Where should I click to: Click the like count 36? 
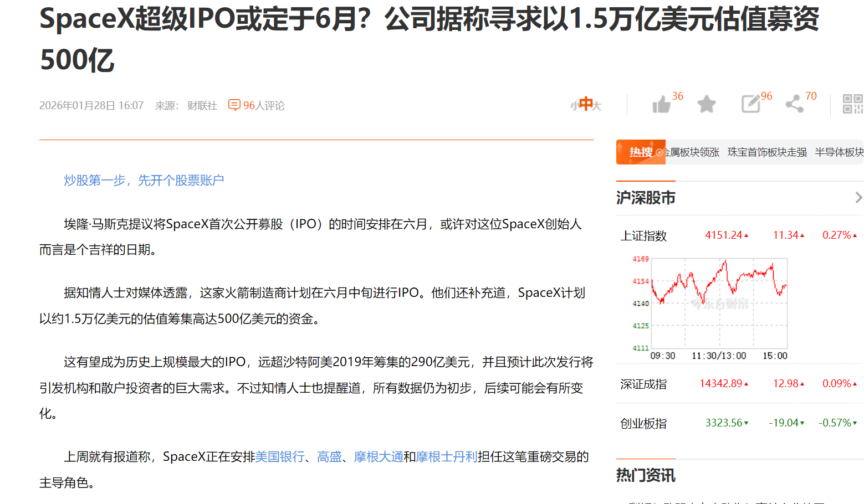677,96
